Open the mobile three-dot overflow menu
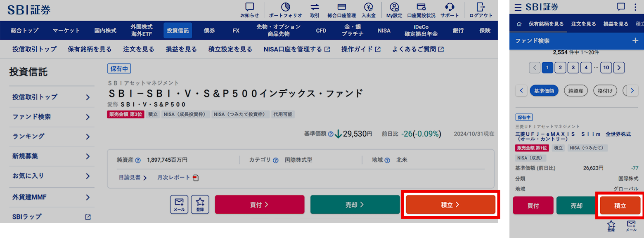Viewport: 644px width, 238px height. pyautogui.click(x=636, y=7)
